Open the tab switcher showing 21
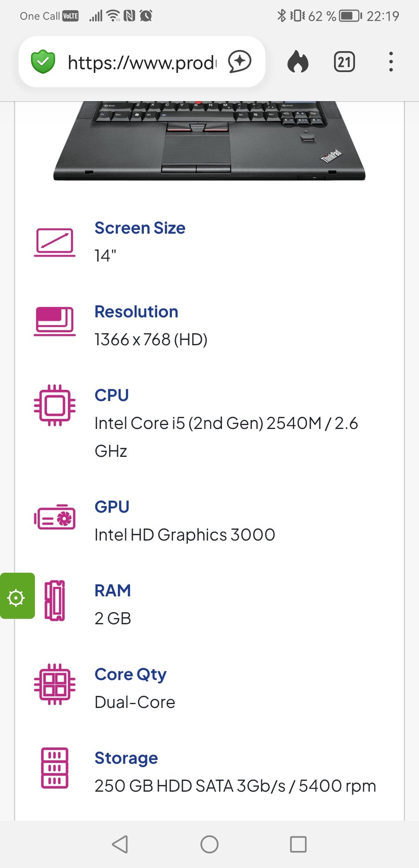The height and width of the screenshot is (868, 419). 344,62
